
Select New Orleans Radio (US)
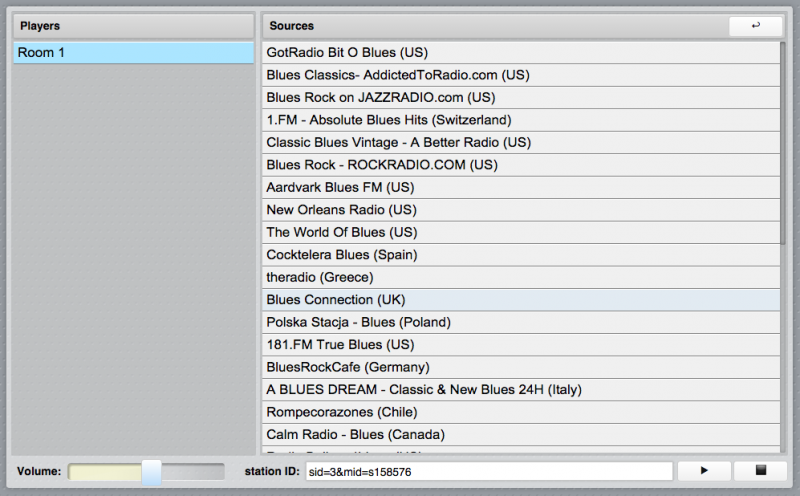521,210
